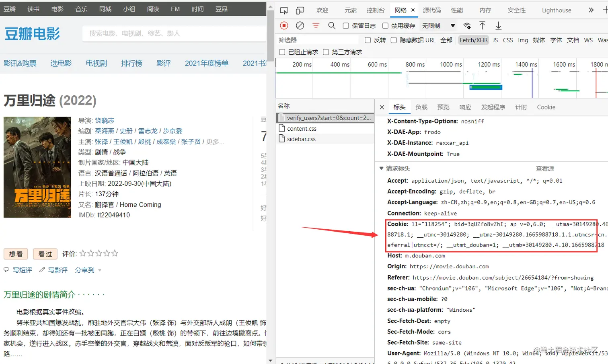The image size is (608, 364).
Task: Rate the movie one star
Action: coord(83,253)
